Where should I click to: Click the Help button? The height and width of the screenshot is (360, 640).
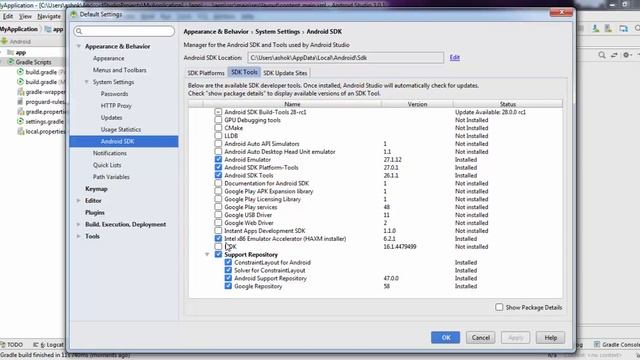coord(551,338)
